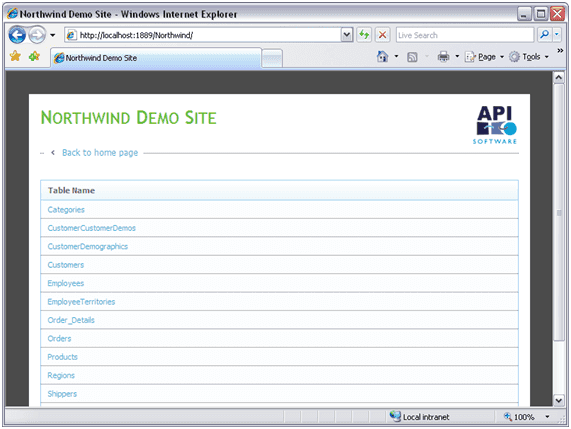Click the Refresh page icon
This screenshot has height=429, width=571.
point(364,35)
